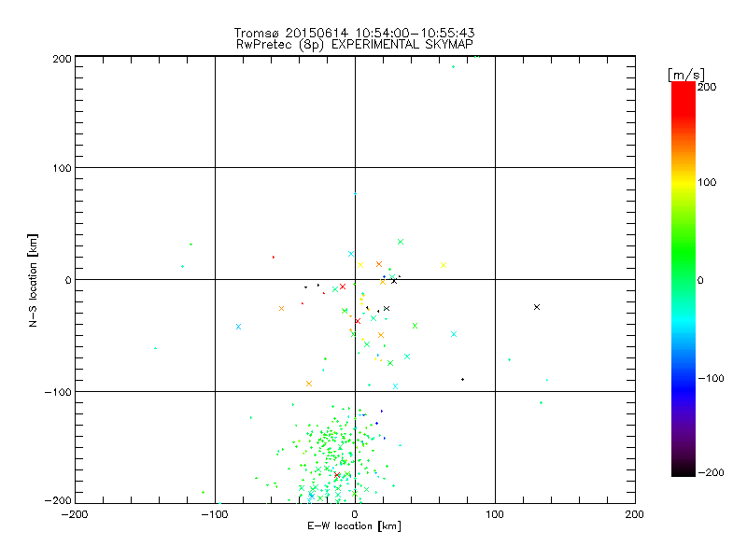Click the plot title 'Tromsø 20150614 10:54:00-10:55:43'
This screenshot has height=560, width=747.
[x=354, y=33]
